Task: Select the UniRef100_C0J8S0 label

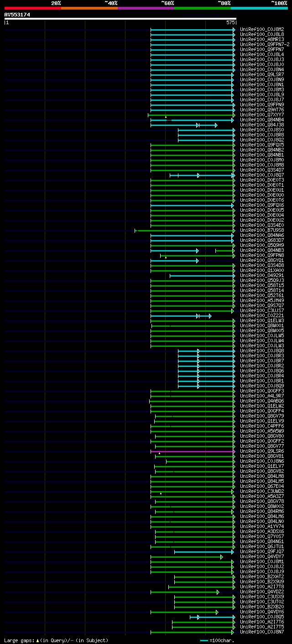Action: 262,130
